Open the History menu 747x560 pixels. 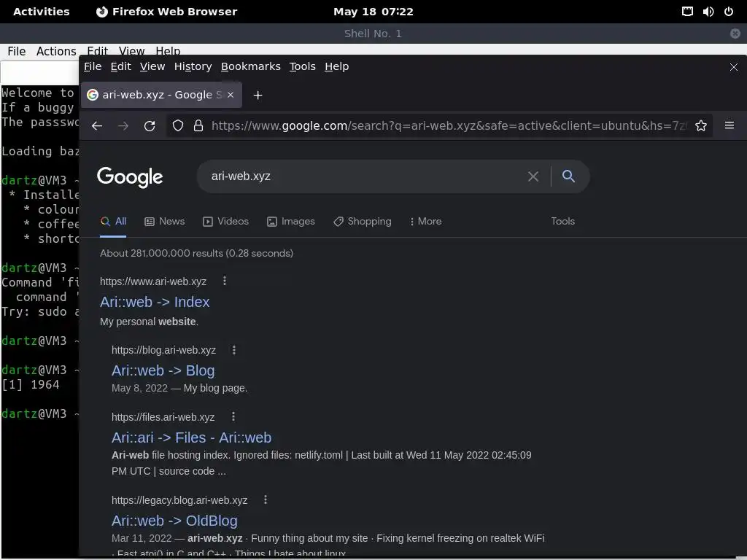193,66
